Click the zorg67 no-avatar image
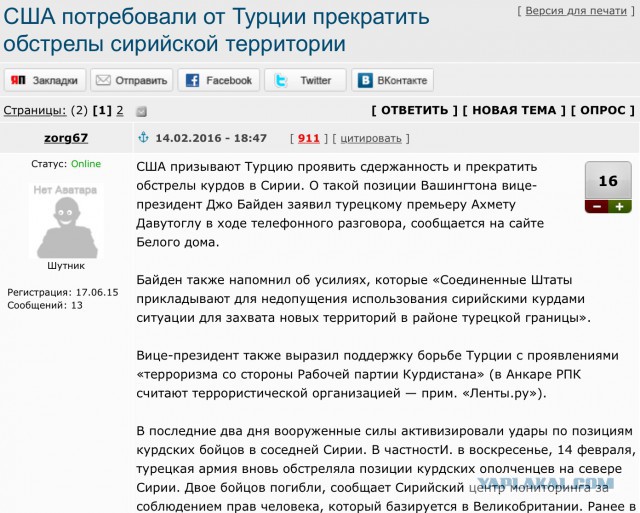Screen dimensions: 640x513 click(66, 222)
